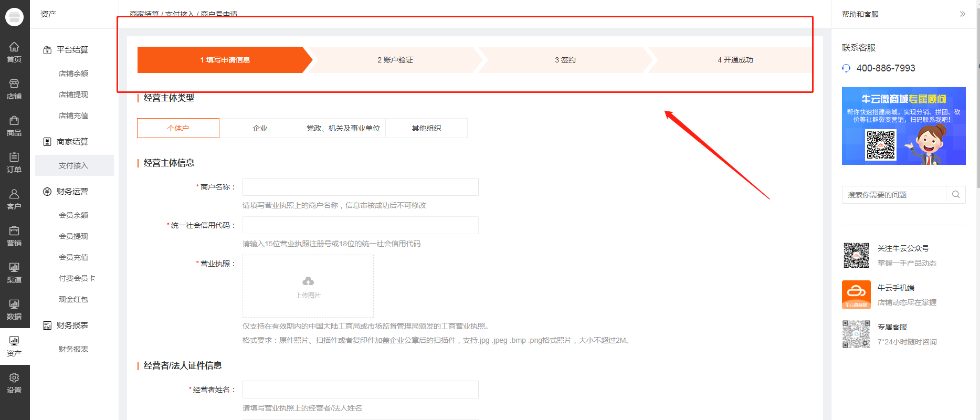Click the 财务运营 group heading
The height and width of the screenshot is (420, 980).
[72, 192]
